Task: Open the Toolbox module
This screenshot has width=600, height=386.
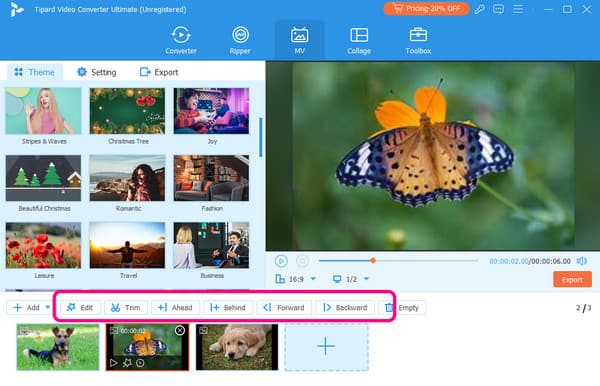Action: [x=418, y=41]
